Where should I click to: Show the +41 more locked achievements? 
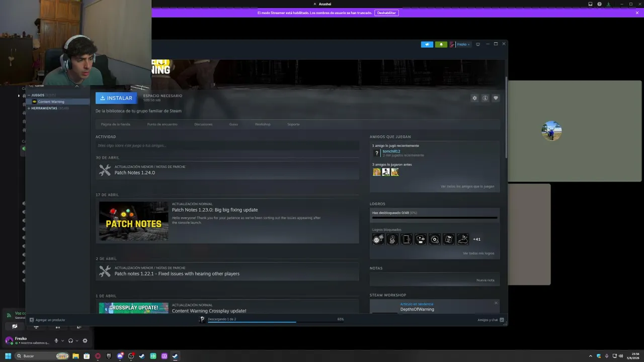click(x=476, y=239)
